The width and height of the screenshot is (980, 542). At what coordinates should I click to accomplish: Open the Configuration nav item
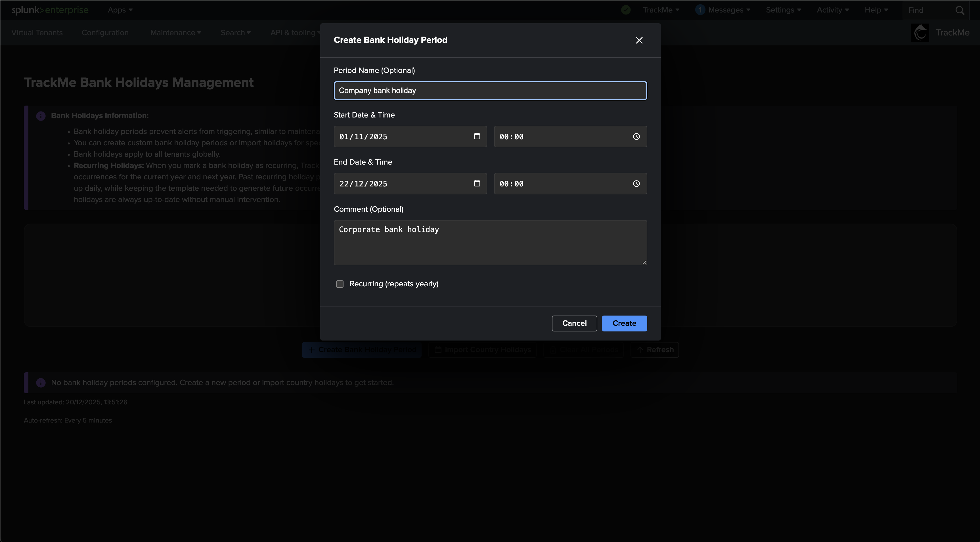click(x=105, y=33)
